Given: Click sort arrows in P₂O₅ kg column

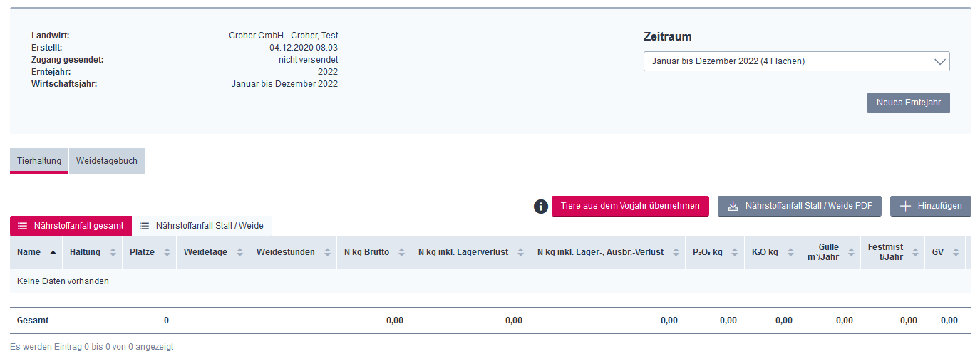Looking at the screenshot, I should (x=736, y=252).
